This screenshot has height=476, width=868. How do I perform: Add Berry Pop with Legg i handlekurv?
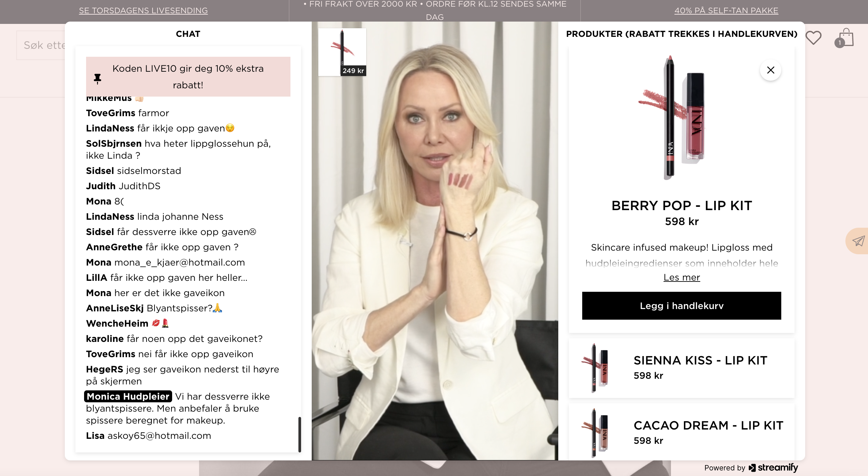pyautogui.click(x=681, y=306)
